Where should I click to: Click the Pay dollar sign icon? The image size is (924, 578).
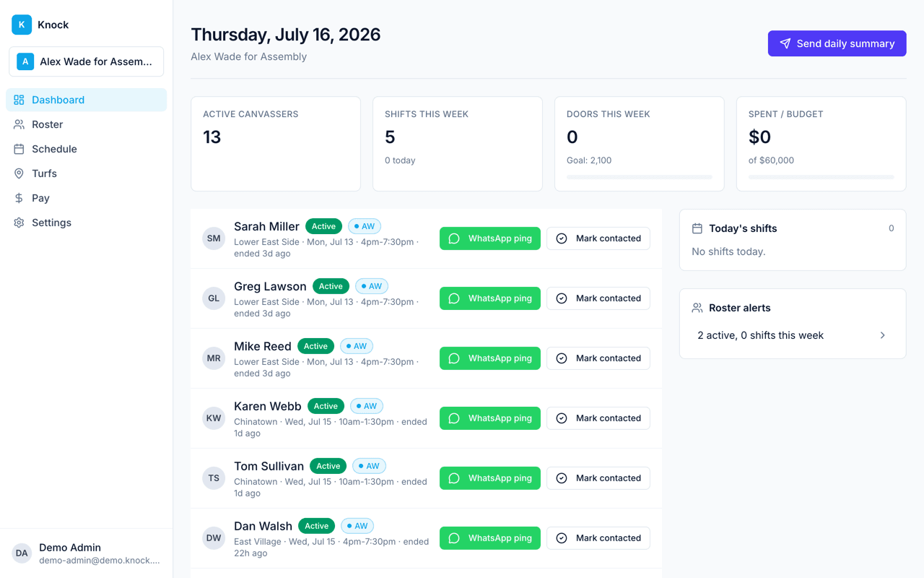pos(19,198)
